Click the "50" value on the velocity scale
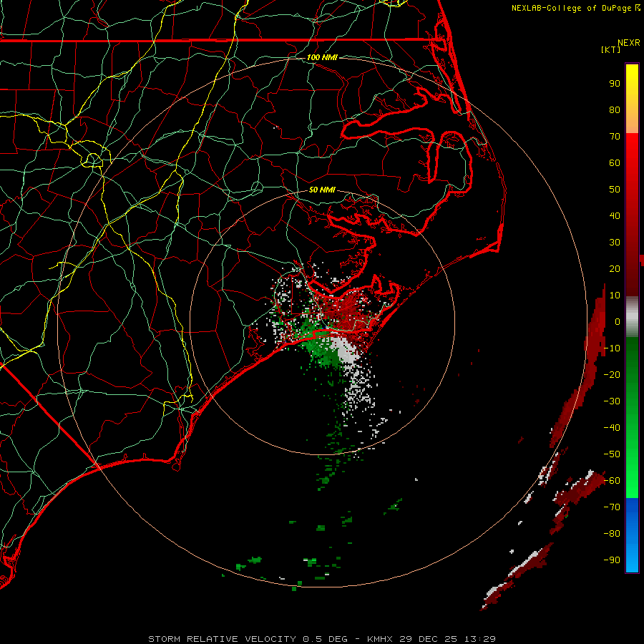Viewport: 644px width, 644px height. click(615, 190)
